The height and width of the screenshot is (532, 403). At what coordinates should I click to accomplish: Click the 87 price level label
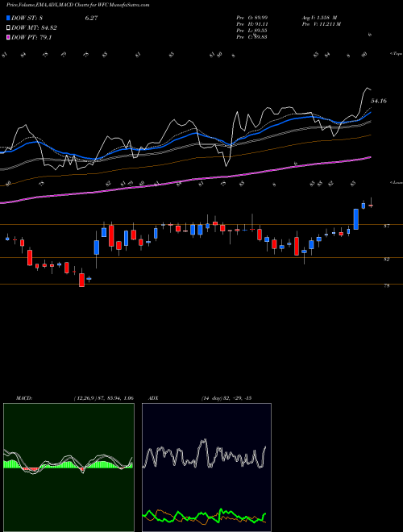point(387,226)
